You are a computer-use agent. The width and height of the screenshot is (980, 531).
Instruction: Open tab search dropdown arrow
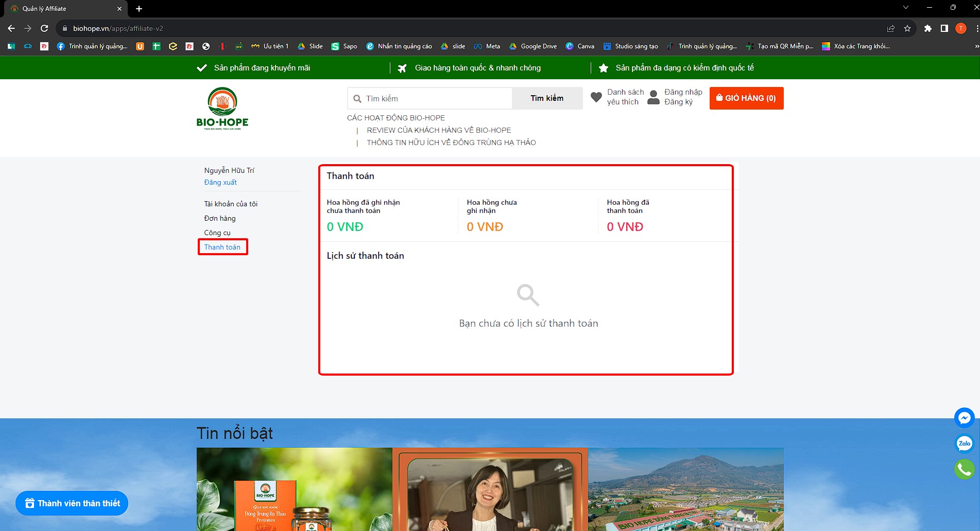906,8
